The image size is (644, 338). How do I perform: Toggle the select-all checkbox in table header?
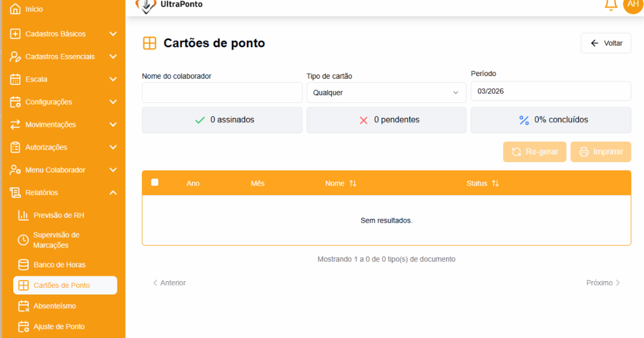click(155, 182)
